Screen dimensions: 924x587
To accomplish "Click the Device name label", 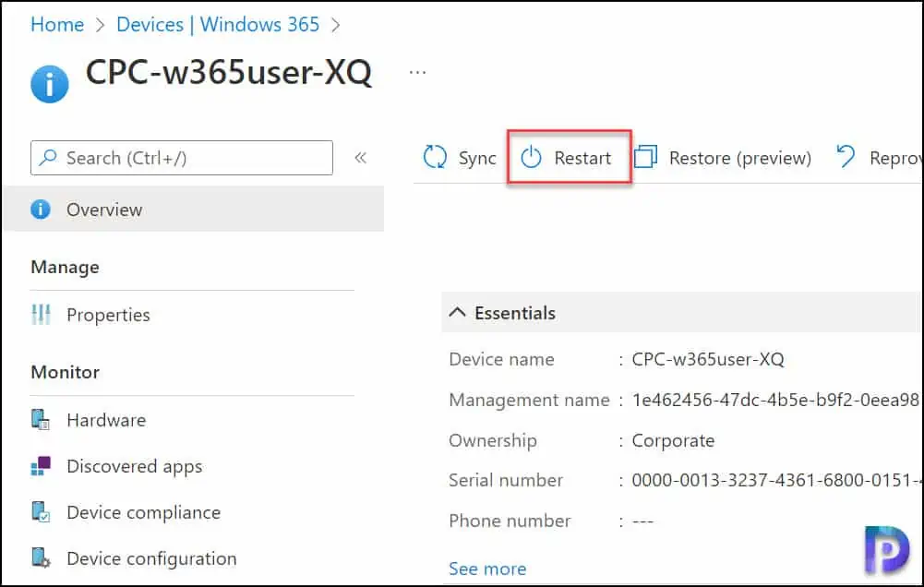I will tap(501, 359).
